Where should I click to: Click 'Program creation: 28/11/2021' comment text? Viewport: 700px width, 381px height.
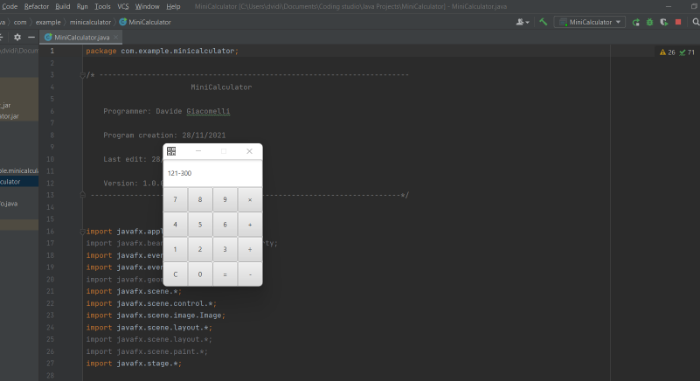[x=165, y=135]
